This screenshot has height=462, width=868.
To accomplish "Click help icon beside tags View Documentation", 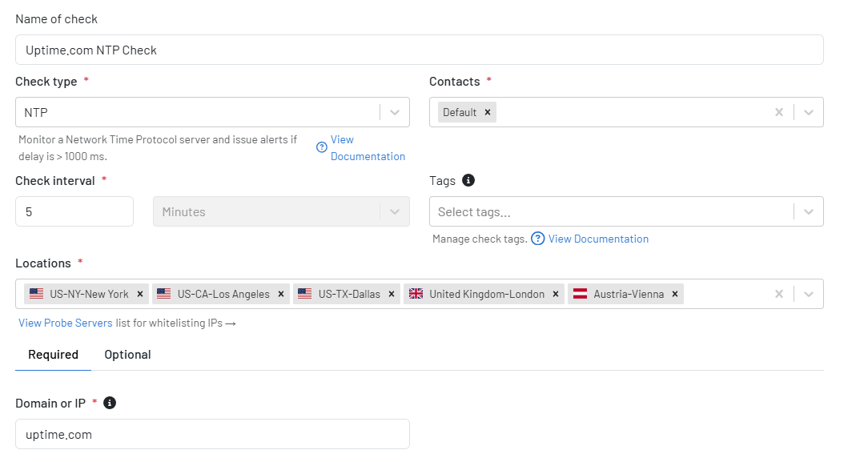I will (537, 239).
